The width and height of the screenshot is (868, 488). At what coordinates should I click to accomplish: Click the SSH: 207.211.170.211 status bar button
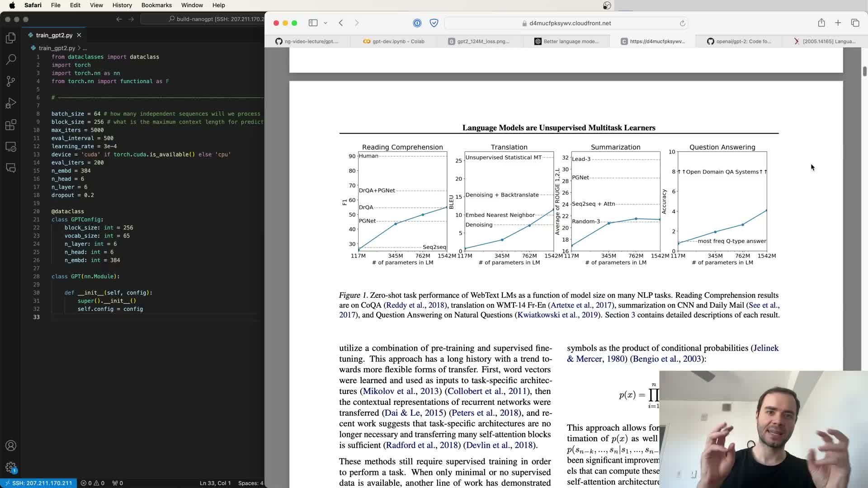point(38,483)
